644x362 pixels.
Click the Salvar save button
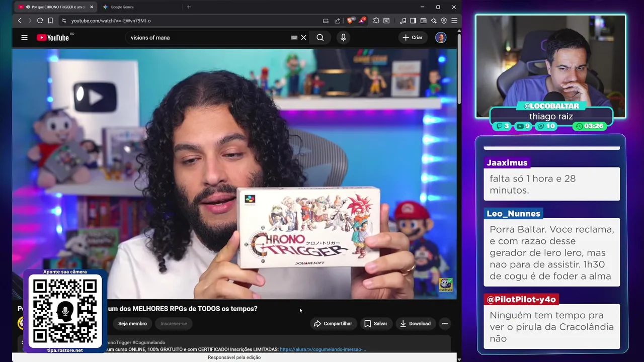pos(375,324)
